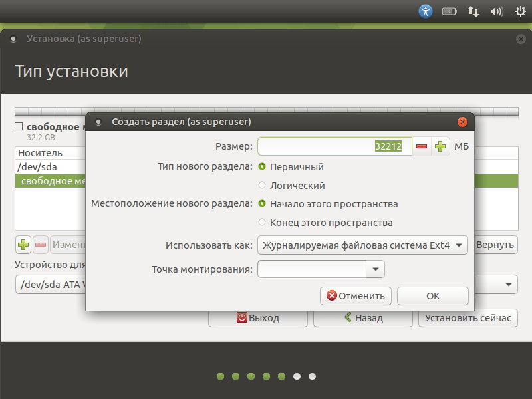
Task: Remove selected partition with minus icon
Action: [41, 245]
